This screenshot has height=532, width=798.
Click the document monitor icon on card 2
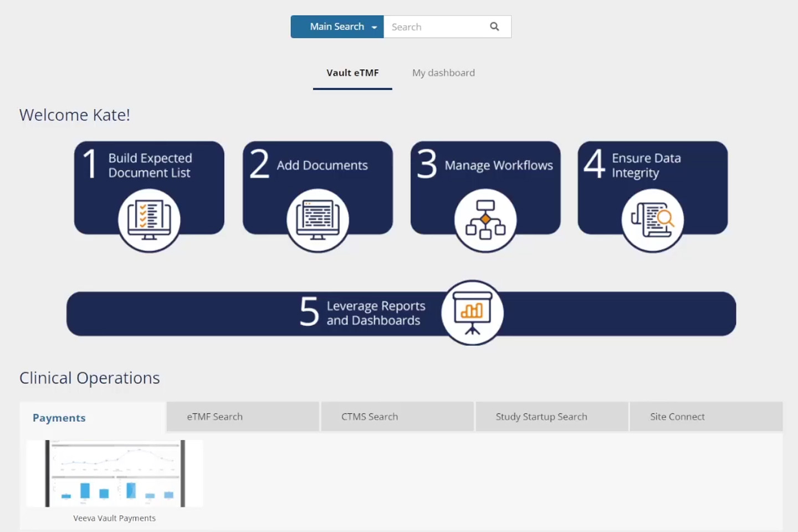pos(318,220)
